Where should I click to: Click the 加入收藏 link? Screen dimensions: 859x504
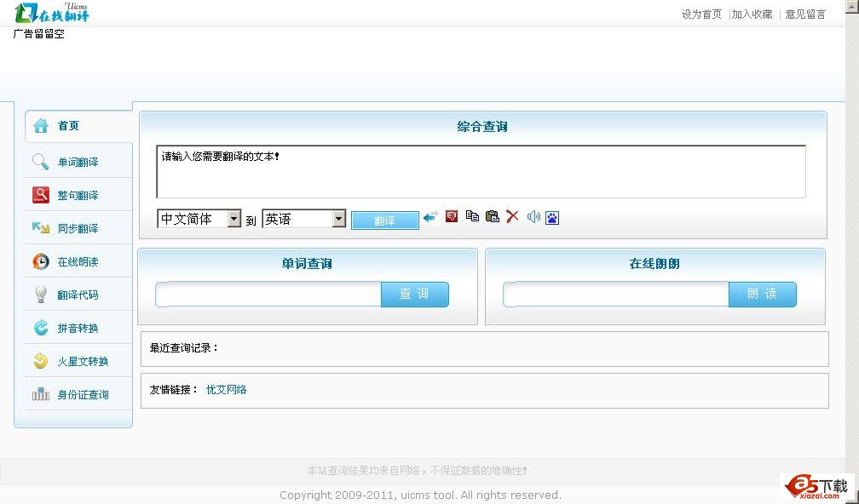[x=752, y=14]
